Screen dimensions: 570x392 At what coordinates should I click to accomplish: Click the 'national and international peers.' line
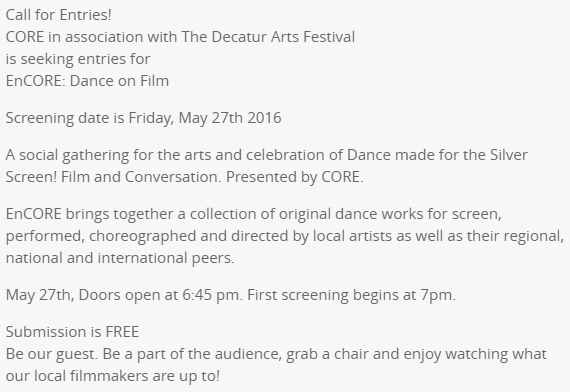click(120, 258)
